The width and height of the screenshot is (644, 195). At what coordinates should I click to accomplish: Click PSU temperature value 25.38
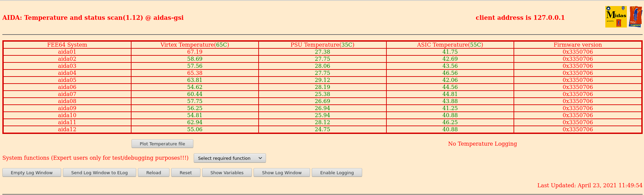323,94
